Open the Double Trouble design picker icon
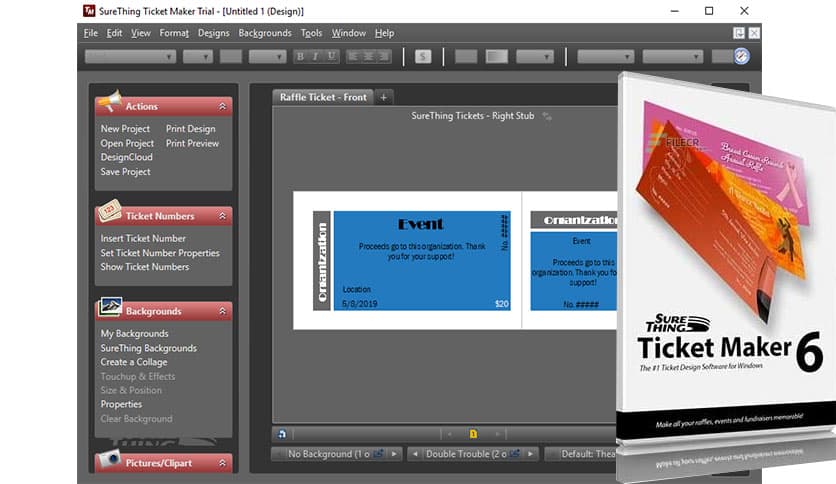836x484 pixels. [515, 454]
